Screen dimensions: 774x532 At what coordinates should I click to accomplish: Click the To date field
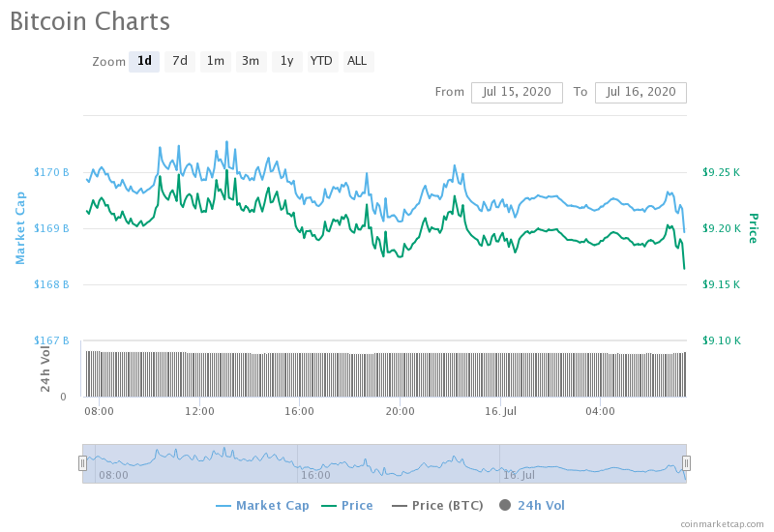coord(640,92)
